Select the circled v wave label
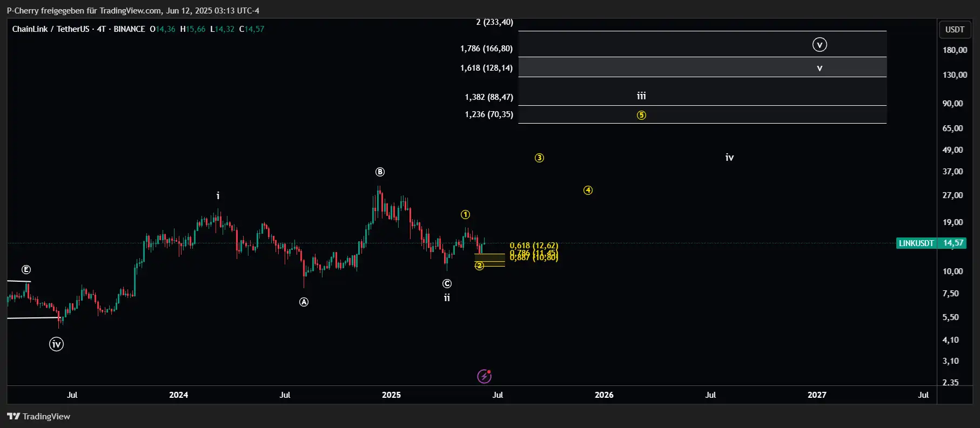The height and width of the screenshot is (428, 980). pos(820,45)
